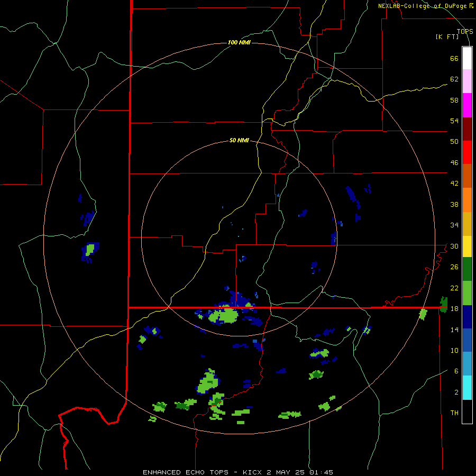Click the '66' legend value
The image size is (476, 476).
[x=454, y=59]
